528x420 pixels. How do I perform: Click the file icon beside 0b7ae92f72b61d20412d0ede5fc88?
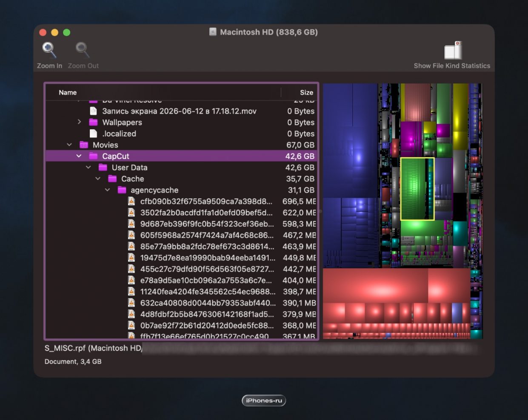pos(131,326)
